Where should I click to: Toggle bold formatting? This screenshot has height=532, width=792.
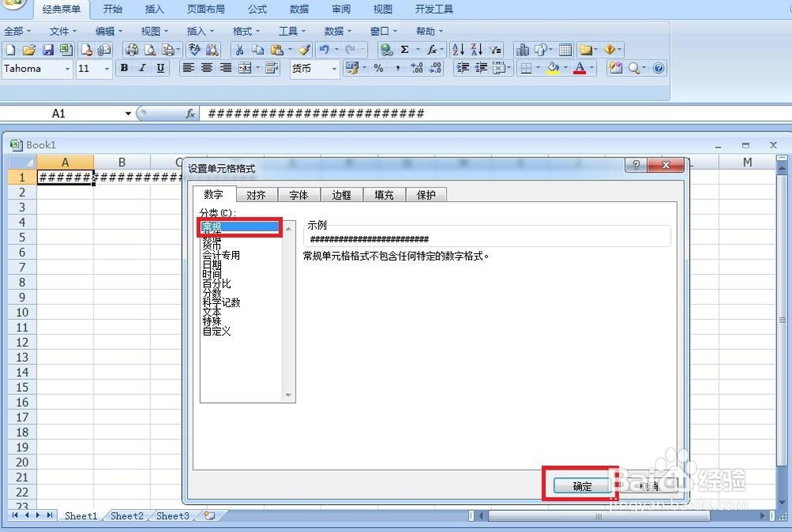point(124,68)
